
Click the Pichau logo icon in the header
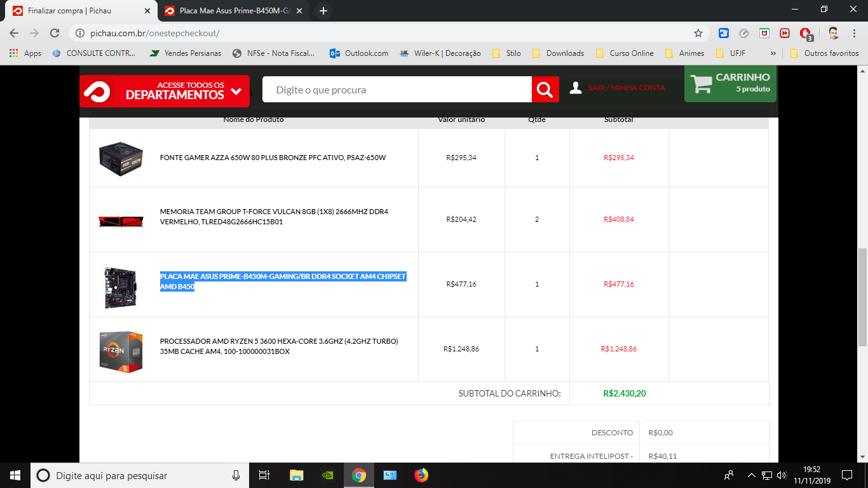[97, 91]
